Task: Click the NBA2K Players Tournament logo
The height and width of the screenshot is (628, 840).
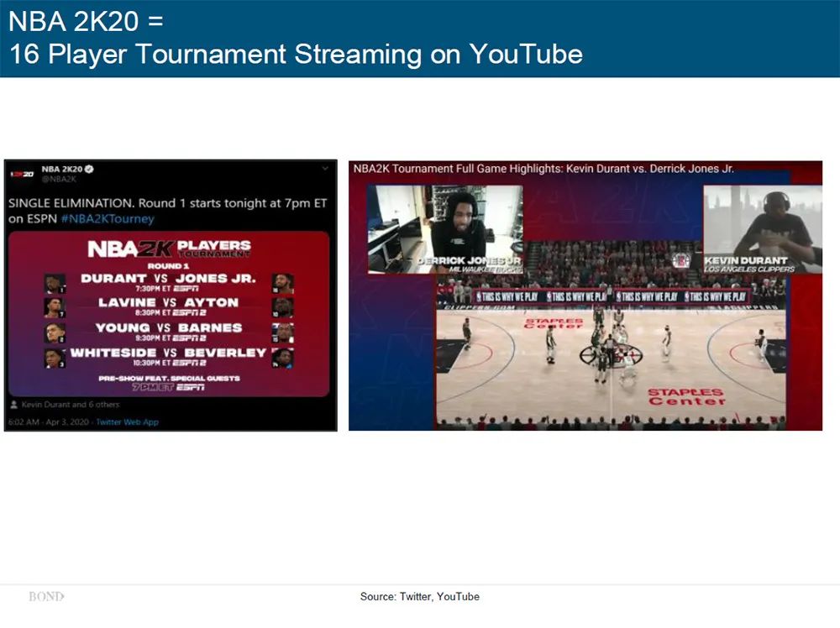Action: (169, 249)
